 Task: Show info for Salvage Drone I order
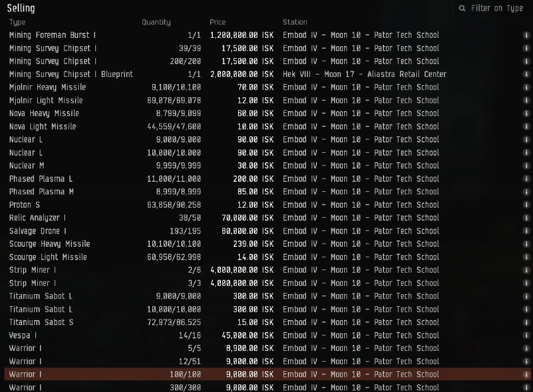tap(526, 231)
